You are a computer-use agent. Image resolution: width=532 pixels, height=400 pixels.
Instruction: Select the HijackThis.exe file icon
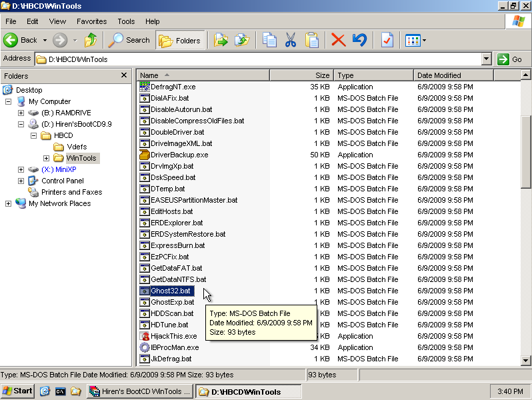tap(145, 336)
